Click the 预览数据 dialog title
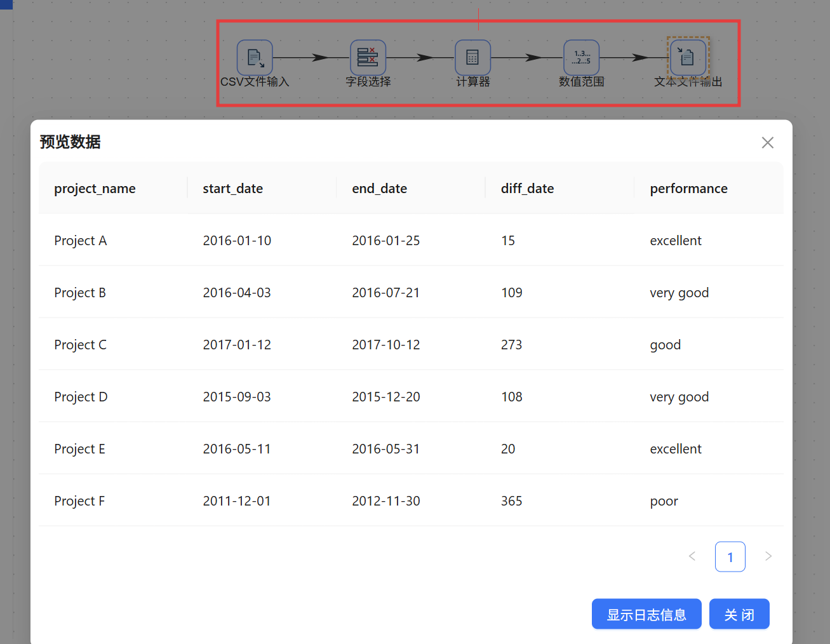Viewport: 830px width, 644px height. tap(70, 142)
